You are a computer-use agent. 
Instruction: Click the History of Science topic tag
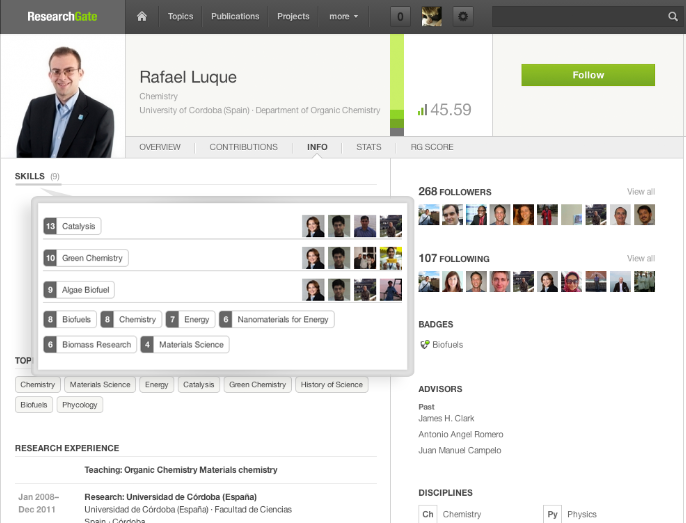coord(331,385)
